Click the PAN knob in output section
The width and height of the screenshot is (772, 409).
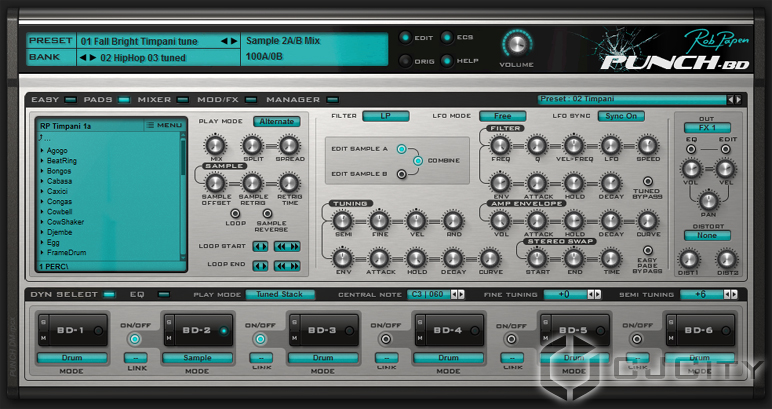pyautogui.click(x=708, y=200)
